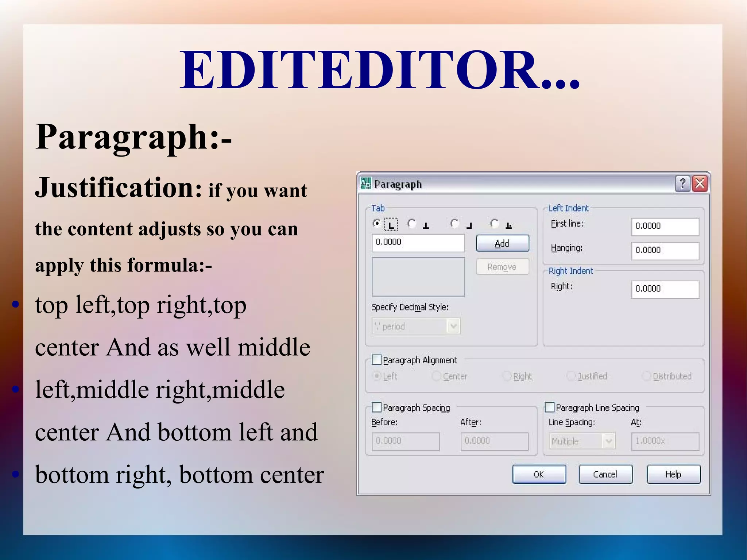Select the Justified alignment radio button
This screenshot has height=560, width=747.
[x=571, y=376]
